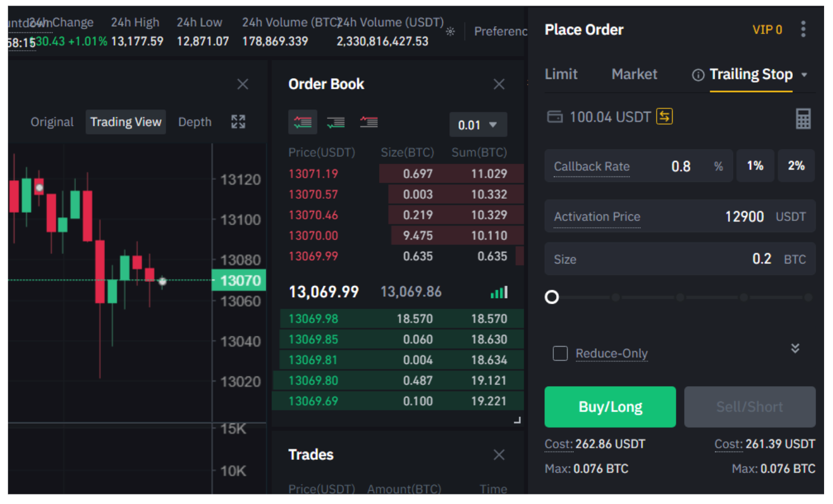The image size is (833, 504).
Task: Enable the Reduce-Only checkbox
Action: 560,353
